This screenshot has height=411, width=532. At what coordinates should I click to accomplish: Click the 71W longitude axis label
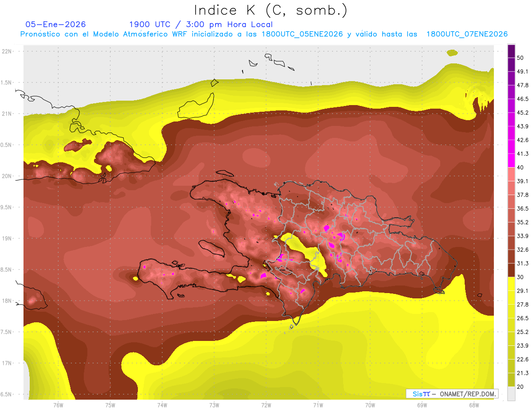click(318, 405)
